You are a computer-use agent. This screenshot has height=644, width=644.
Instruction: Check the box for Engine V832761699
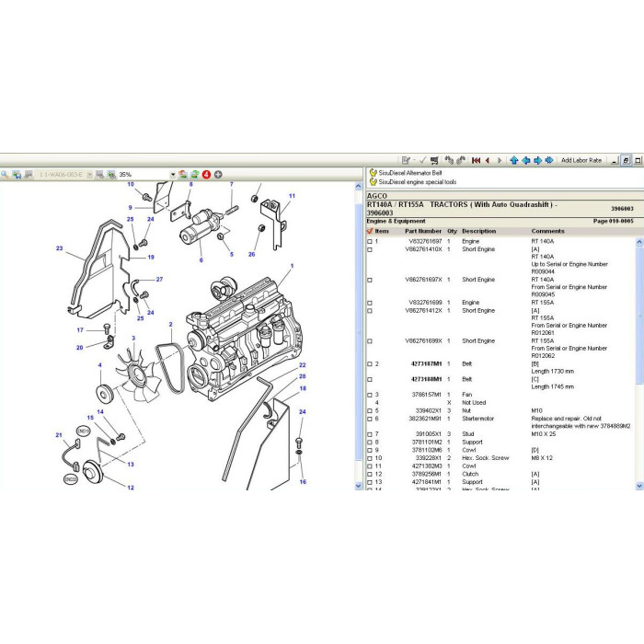370,303
